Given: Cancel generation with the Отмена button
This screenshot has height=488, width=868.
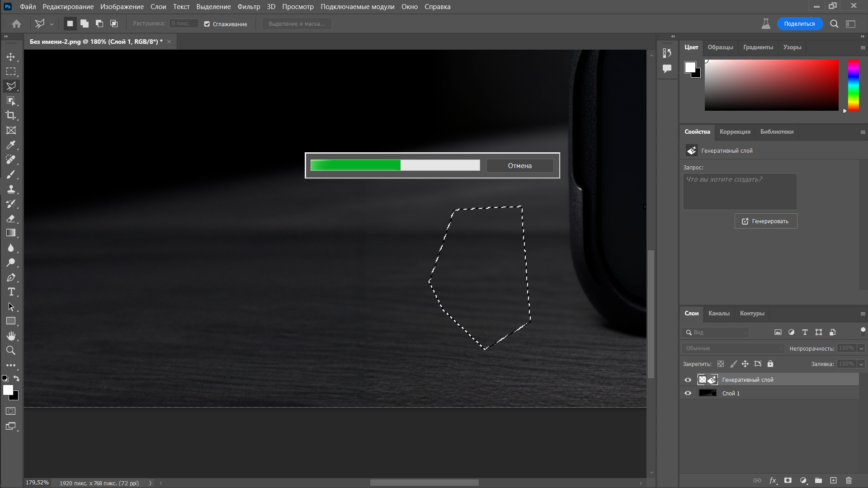Looking at the screenshot, I should pos(519,165).
